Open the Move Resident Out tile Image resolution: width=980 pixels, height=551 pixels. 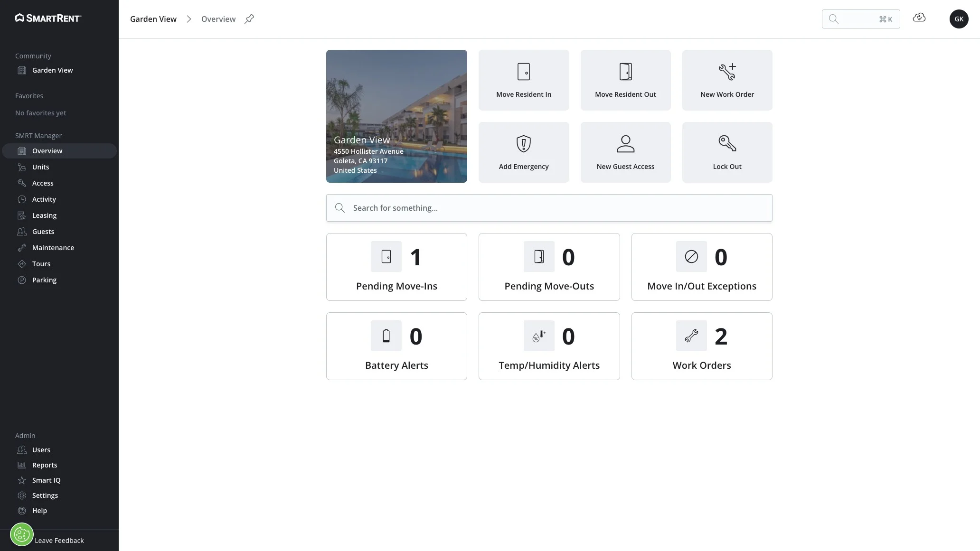(x=625, y=80)
